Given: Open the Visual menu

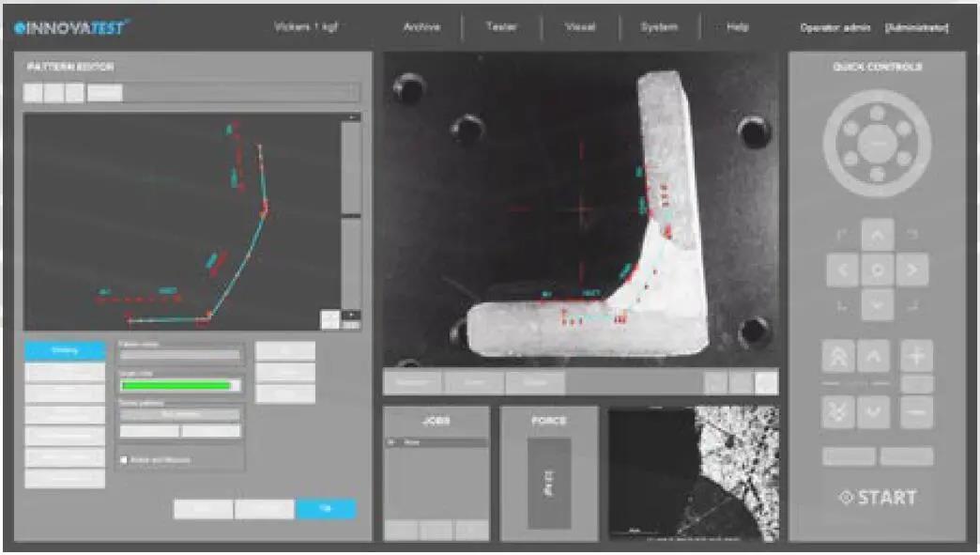Looking at the screenshot, I should click(x=580, y=27).
